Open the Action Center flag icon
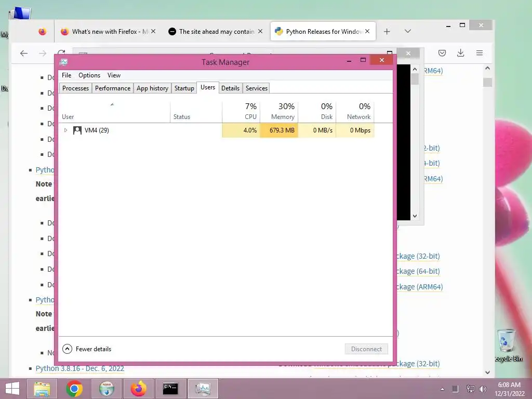 coord(455,389)
